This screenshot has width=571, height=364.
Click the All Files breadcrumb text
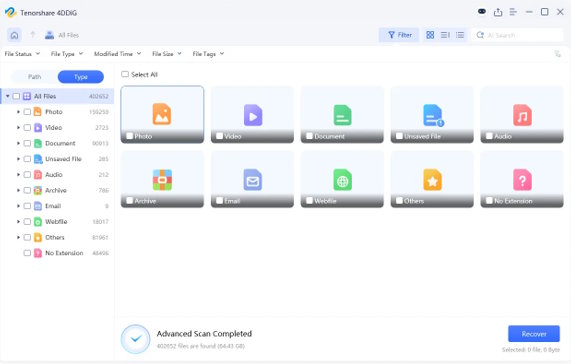tap(68, 35)
